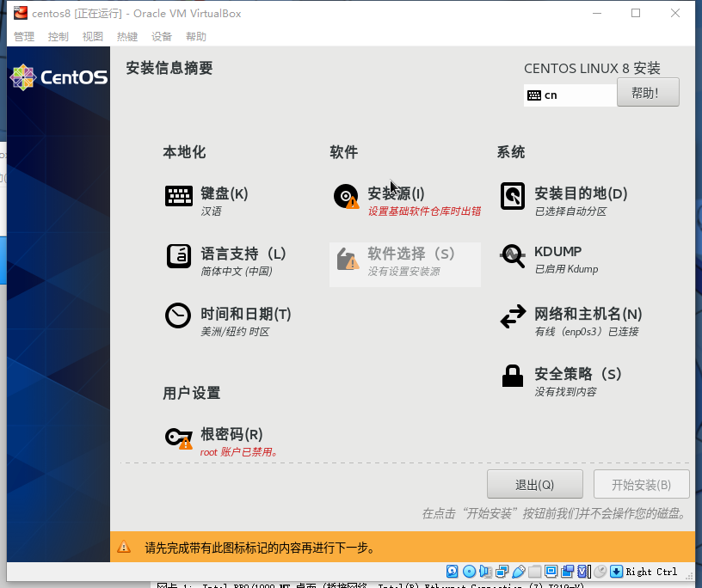This screenshot has height=588, width=702.
Task: Click the Right Ctrl host key label
Action: tap(651, 572)
